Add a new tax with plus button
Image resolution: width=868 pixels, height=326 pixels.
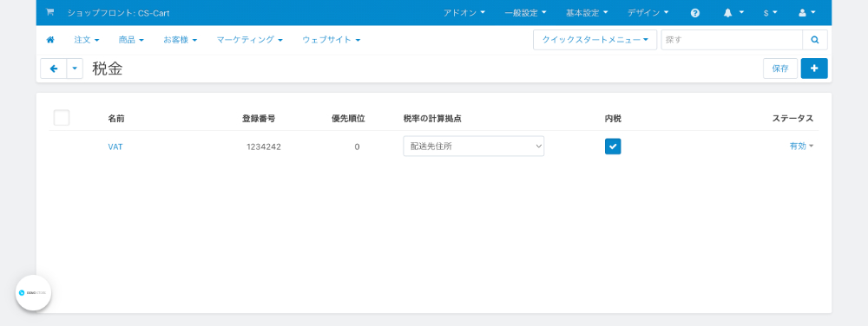point(814,68)
